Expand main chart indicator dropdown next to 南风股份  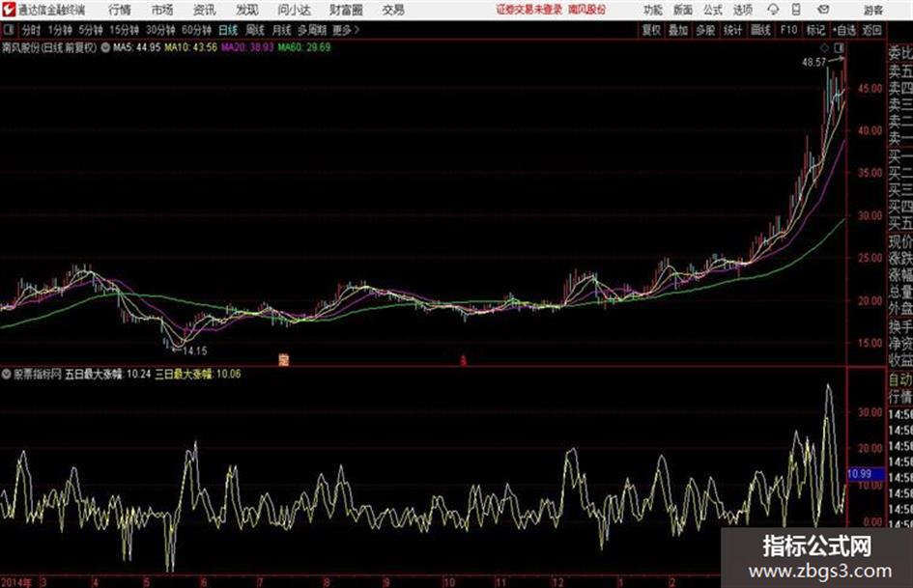(x=105, y=47)
